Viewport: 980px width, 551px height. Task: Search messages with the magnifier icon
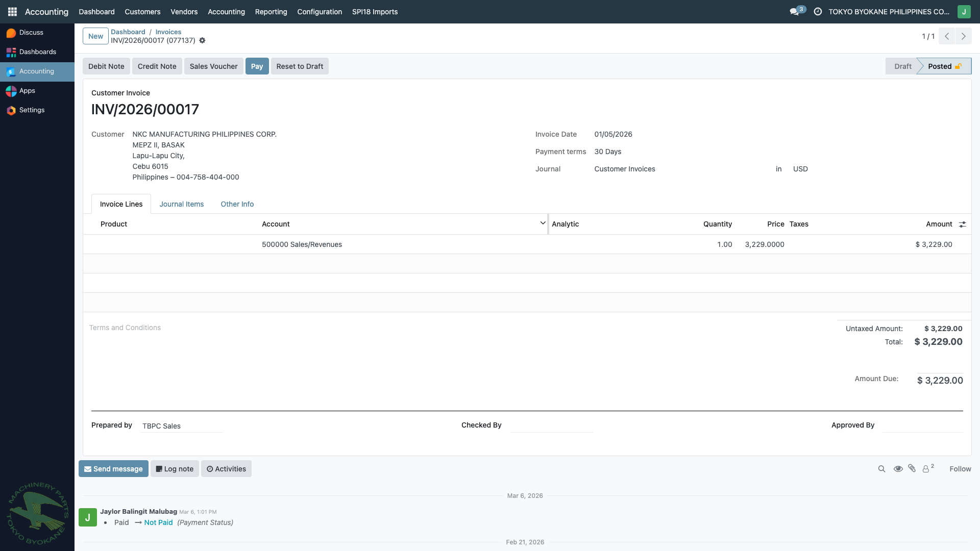pyautogui.click(x=881, y=469)
